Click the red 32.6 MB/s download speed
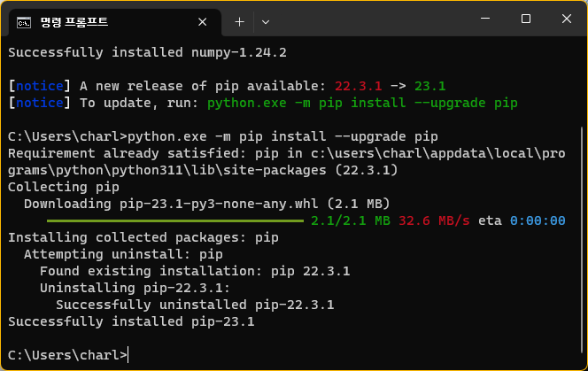The width and height of the screenshot is (588, 371). click(x=434, y=220)
